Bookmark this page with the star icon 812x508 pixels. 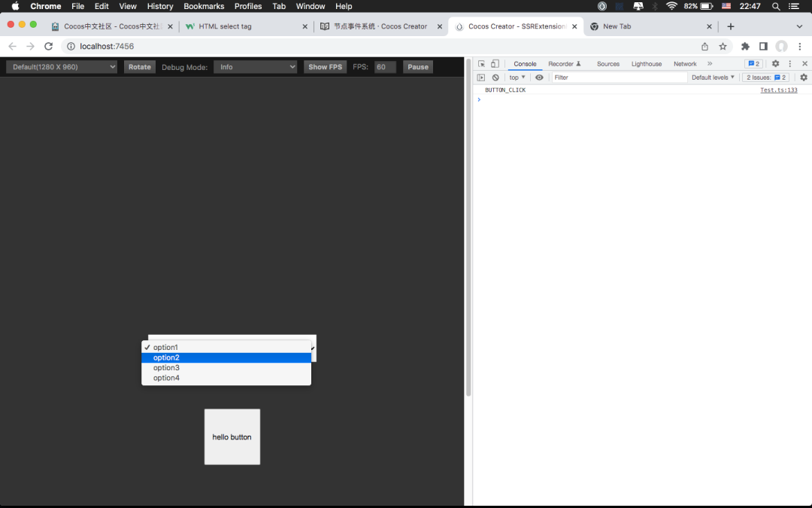pyautogui.click(x=723, y=46)
